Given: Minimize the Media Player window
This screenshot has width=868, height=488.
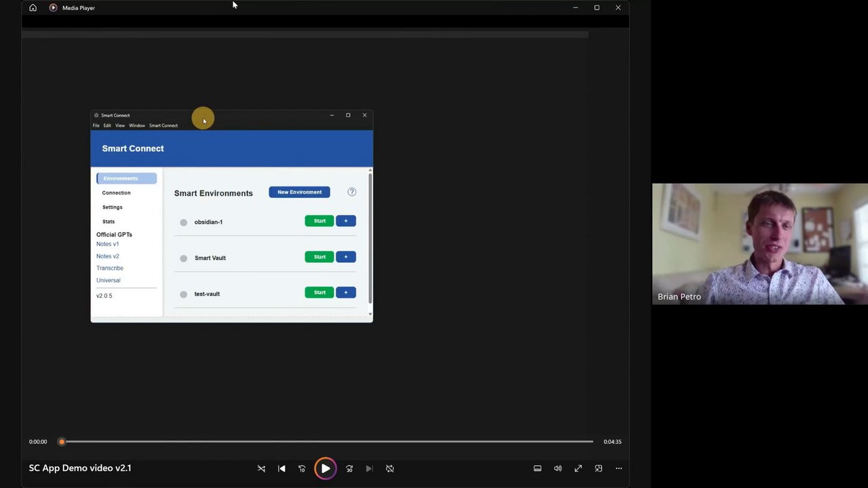Looking at the screenshot, I should (575, 7).
